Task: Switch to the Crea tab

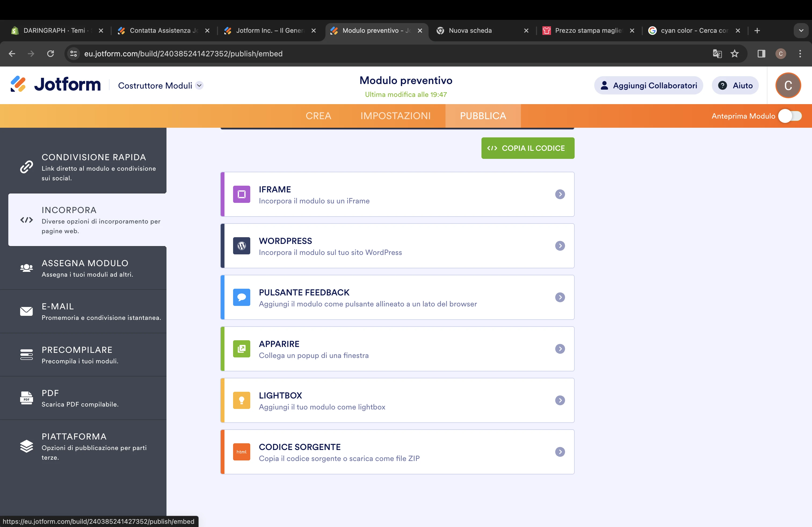Action: pyautogui.click(x=318, y=116)
